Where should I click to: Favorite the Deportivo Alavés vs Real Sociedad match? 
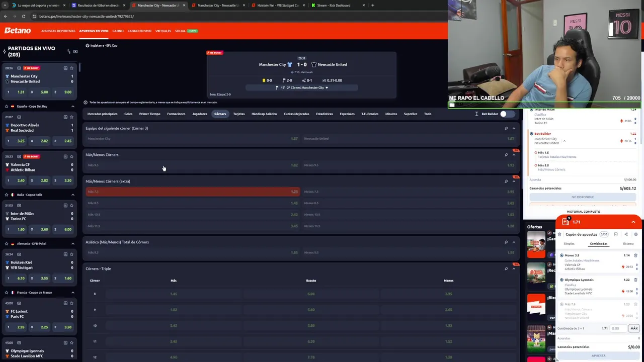[x=71, y=117]
